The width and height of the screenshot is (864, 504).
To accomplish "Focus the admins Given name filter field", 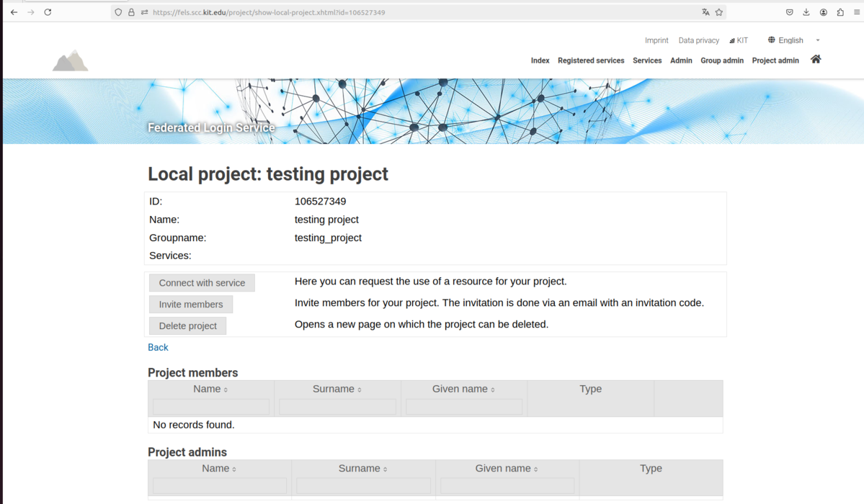I will click(507, 486).
